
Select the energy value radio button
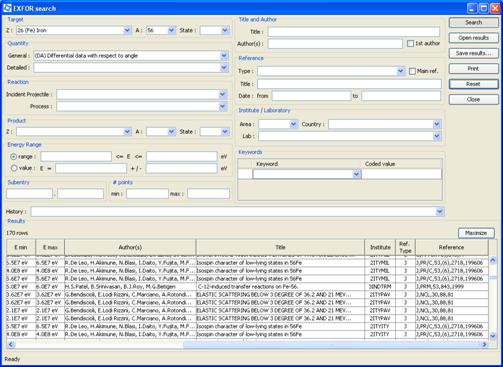14,168
